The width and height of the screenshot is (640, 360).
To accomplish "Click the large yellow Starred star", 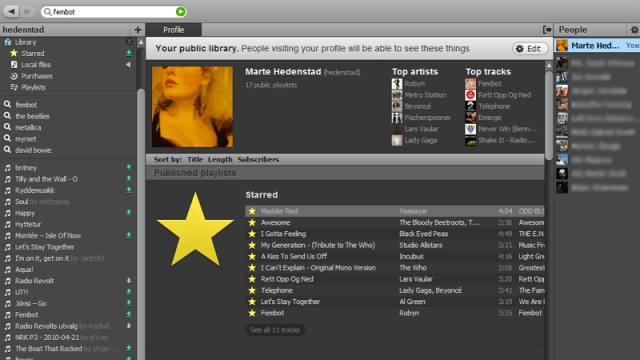I will [x=195, y=229].
